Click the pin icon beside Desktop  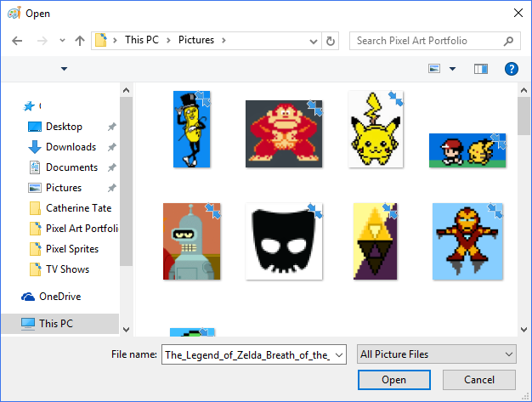click(x=111, y=127)
